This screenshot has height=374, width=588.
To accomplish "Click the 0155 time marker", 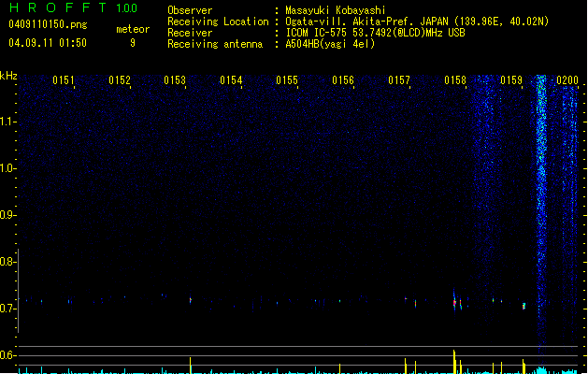I will [x=287, y=79].
